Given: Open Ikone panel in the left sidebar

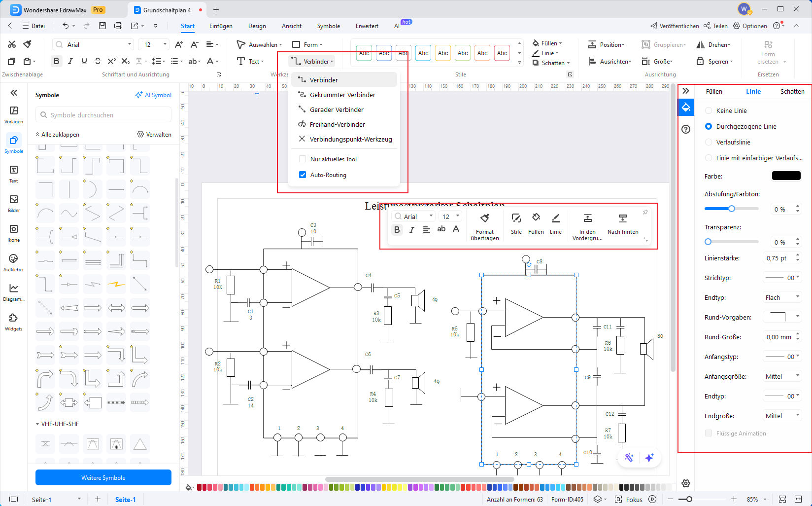Looking at the screenshot, I should 14,233.
